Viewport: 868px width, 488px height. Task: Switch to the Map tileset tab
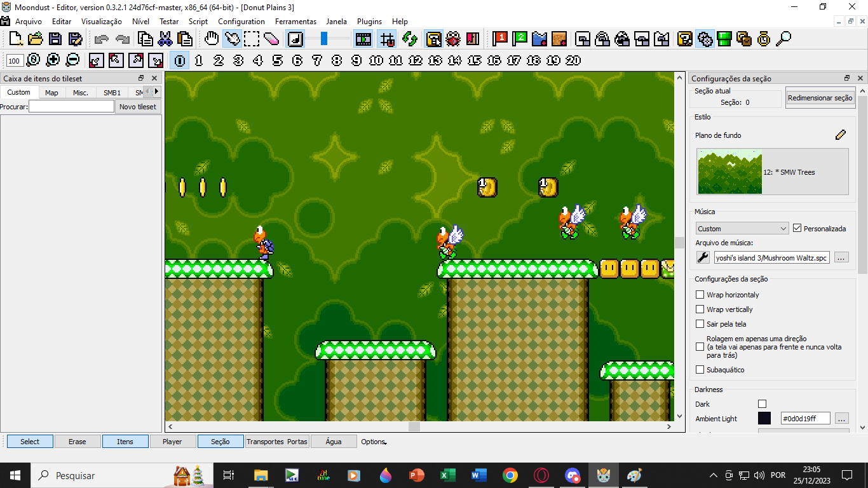(51, 92)
